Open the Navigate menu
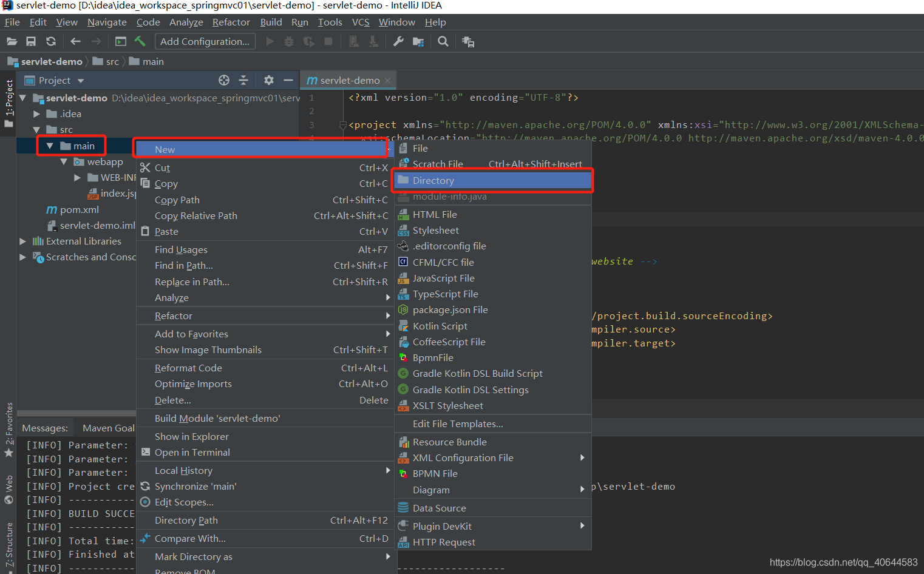 pyautogui.click(x=107, y=22)
